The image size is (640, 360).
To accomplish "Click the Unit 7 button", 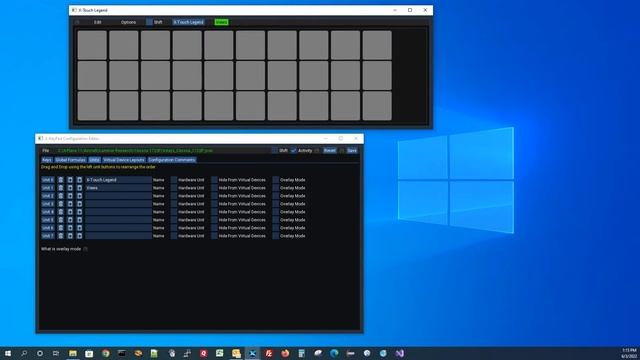I will 48,236.
